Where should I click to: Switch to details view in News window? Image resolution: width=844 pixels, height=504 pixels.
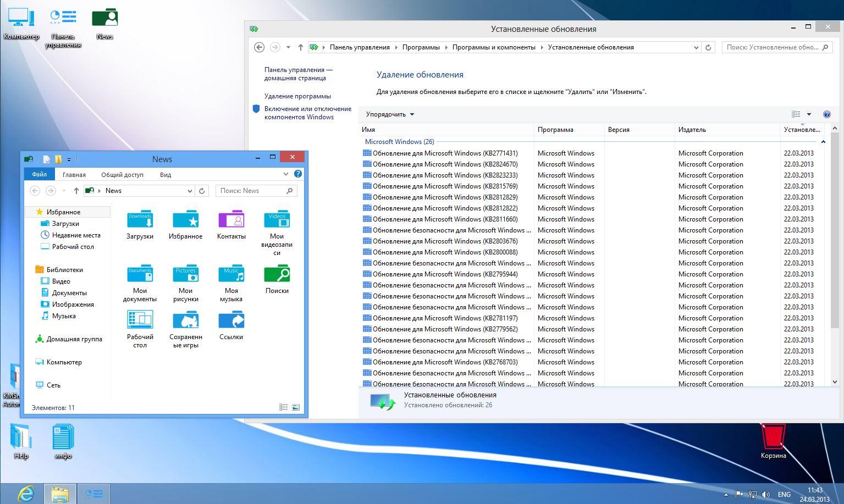[x=284, y=407]
